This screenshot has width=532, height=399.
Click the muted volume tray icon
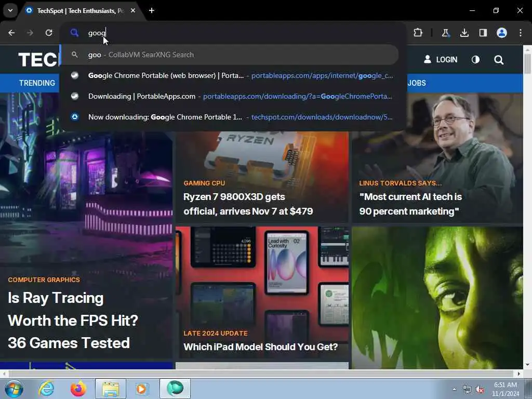pos(480,390)
